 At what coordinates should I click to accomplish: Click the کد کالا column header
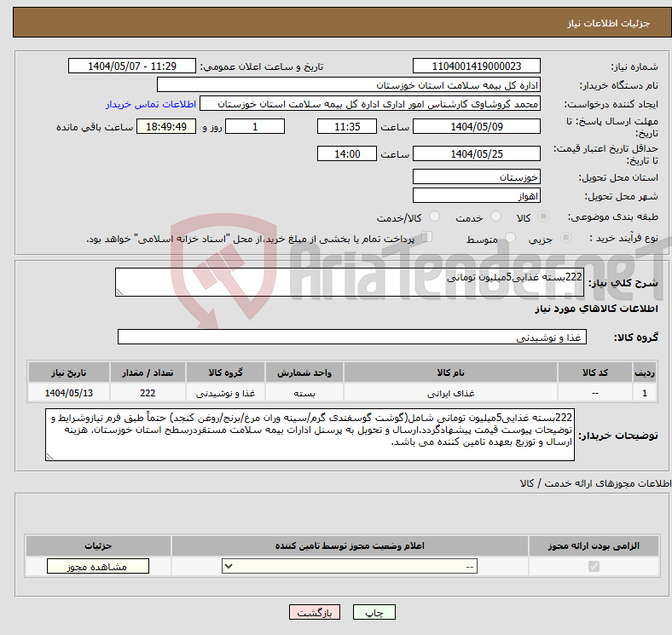tap(595, 372)
